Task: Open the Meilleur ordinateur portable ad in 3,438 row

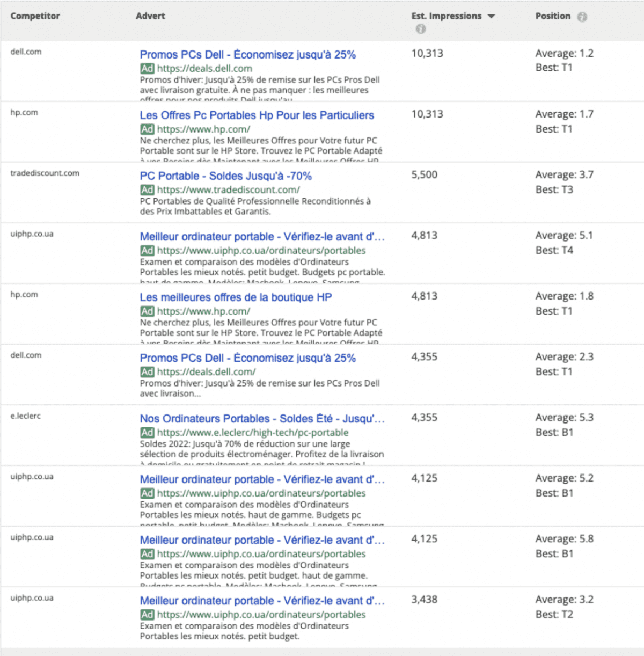Action: (x=262, y=601)
